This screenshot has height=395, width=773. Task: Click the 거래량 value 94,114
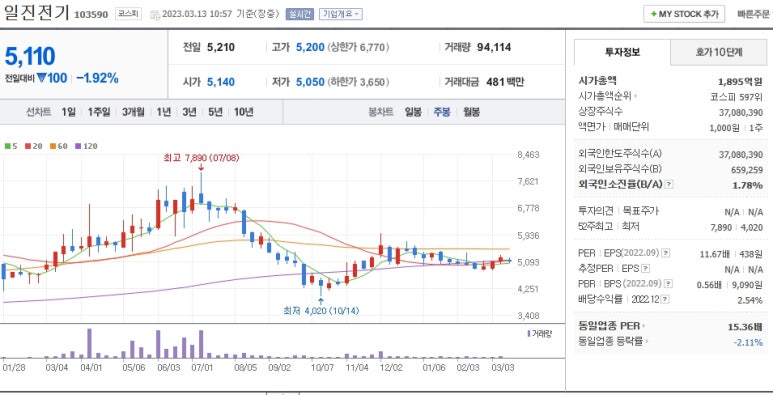coord(494,47)
